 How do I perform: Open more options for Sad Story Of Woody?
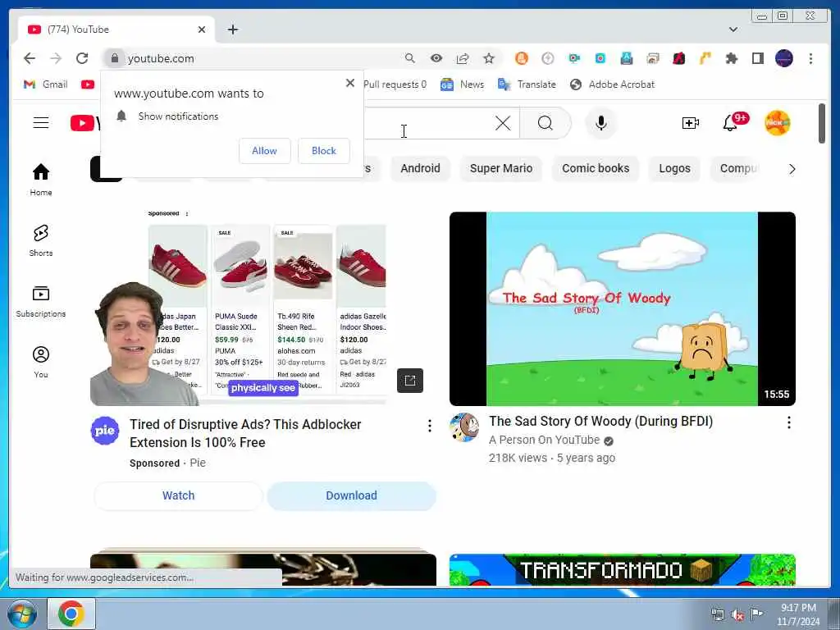(x=788, y=422)
